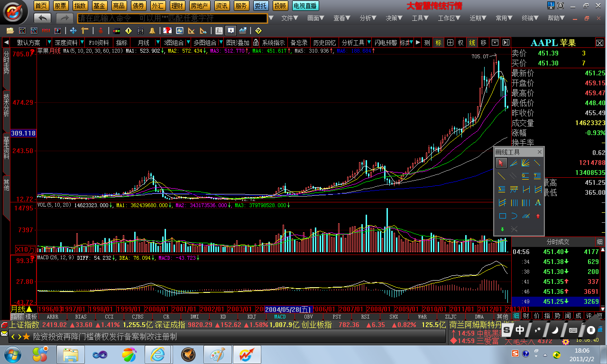Switch to the KDJ indicator tab
Image resolution: width=607 pixels, height=364 pixels.
pyautogui.click(x=252, y=316)
